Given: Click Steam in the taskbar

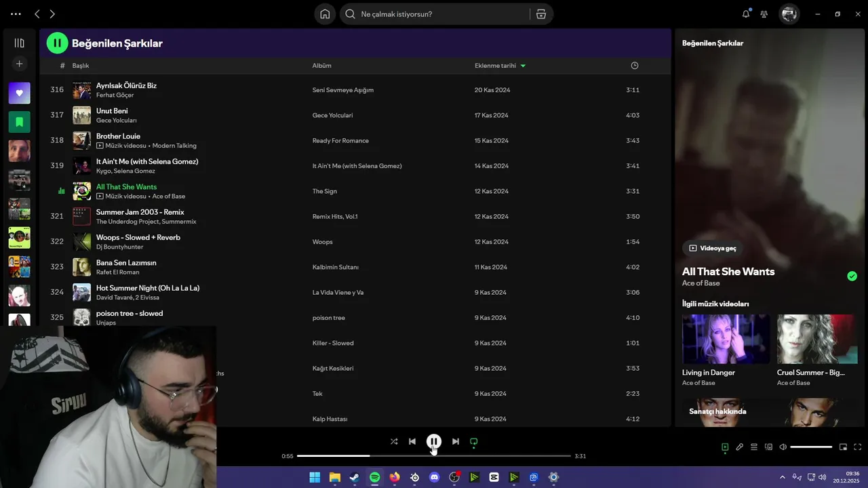Looking at the screenshot, I should click(x=355, y=477).
